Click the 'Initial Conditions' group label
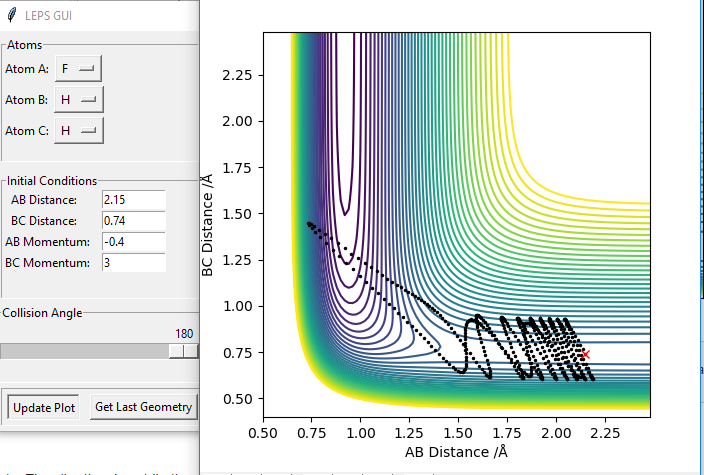This screenshot has width=704, height=475. [52, 180]
